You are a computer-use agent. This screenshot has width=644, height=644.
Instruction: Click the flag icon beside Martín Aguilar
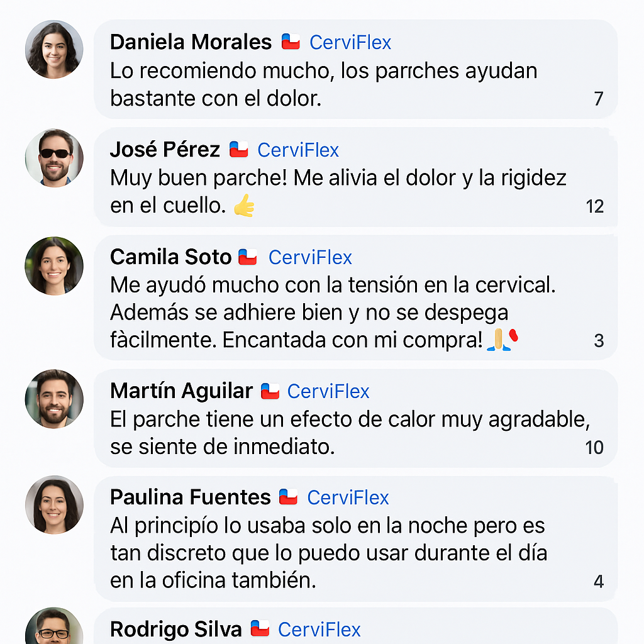tap(270, 391)
